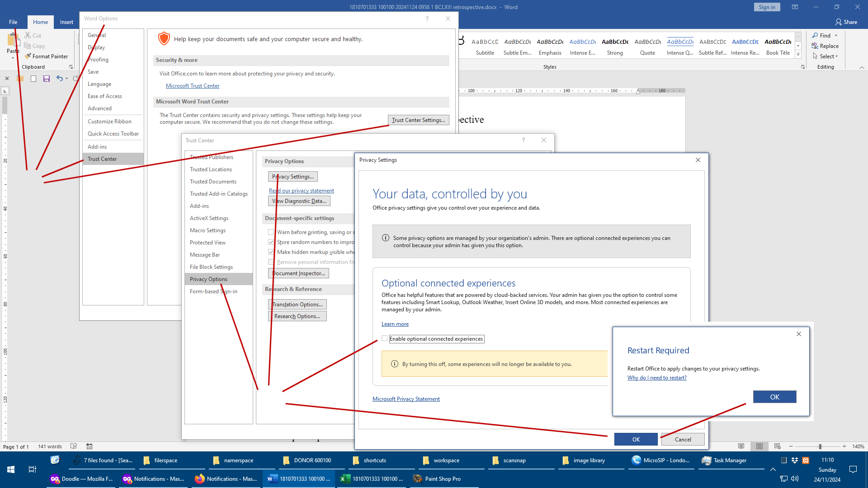Select Advanced in Word Options list
Viewport: 868px width, 488px height.
[113, 108]
